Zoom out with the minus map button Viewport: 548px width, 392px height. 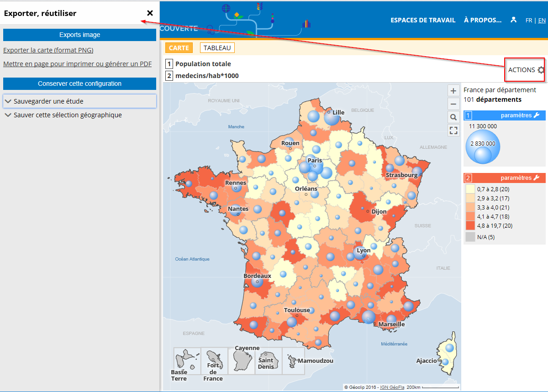[453, 104]
